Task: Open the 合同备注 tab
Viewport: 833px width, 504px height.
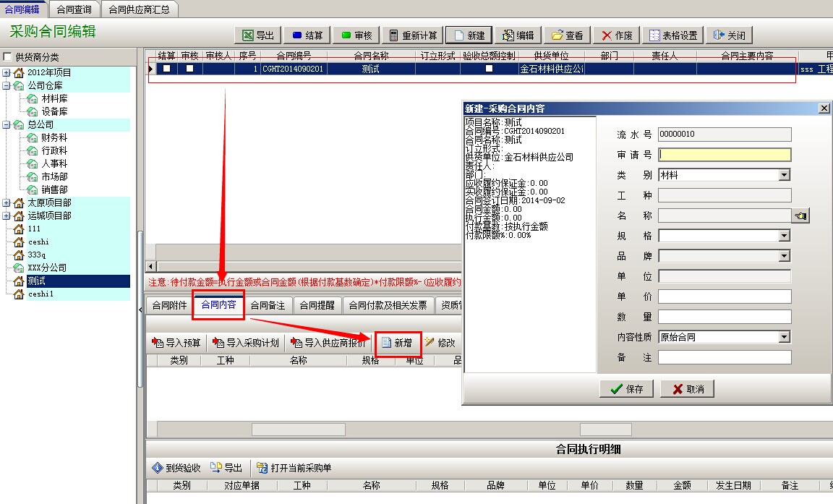Action: [268, 305]
